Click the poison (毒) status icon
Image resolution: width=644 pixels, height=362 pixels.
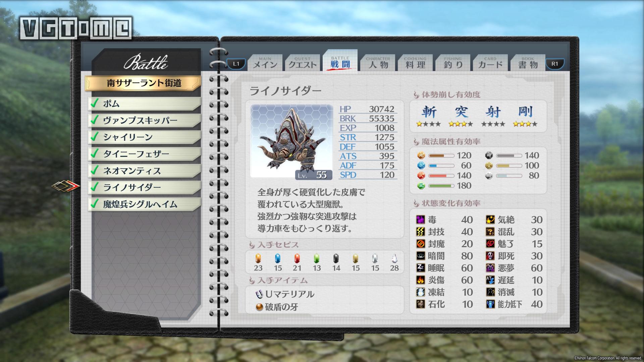[x=420, y=220]
